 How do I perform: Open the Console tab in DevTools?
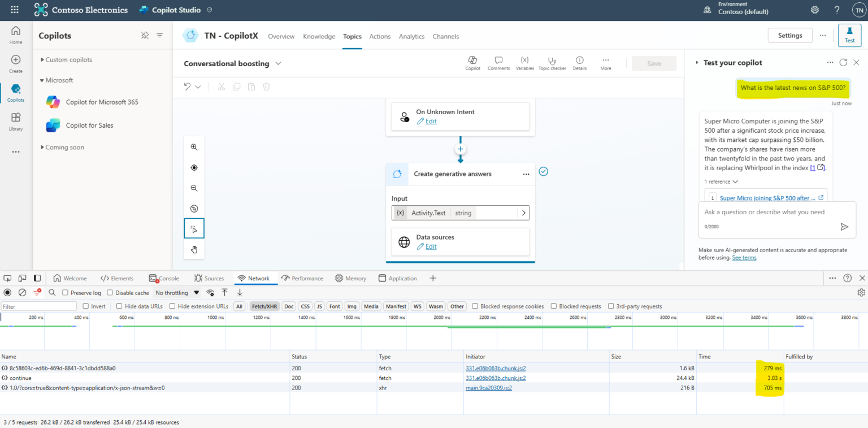coord(164,278)
